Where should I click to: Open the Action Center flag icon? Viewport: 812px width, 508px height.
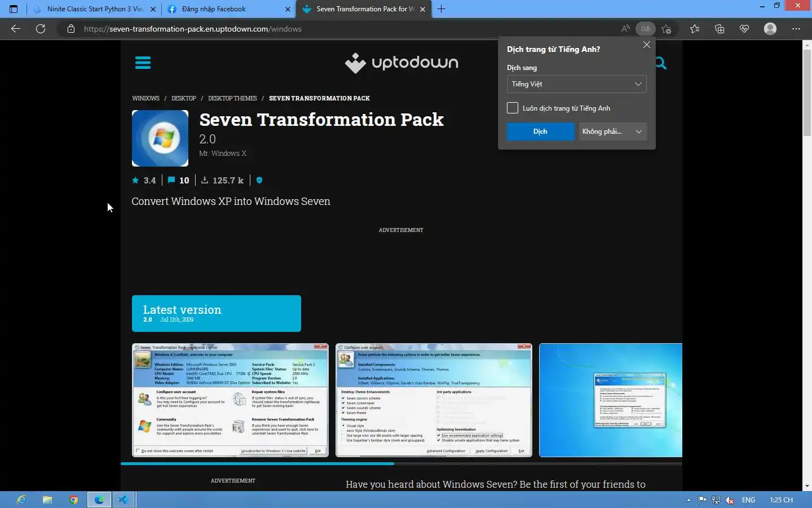click(703, 500)
